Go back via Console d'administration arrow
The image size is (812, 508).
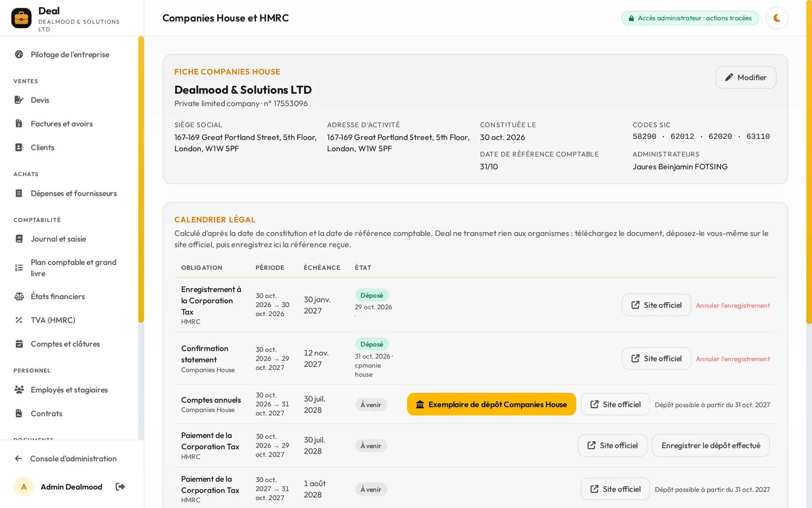[19, 458]
